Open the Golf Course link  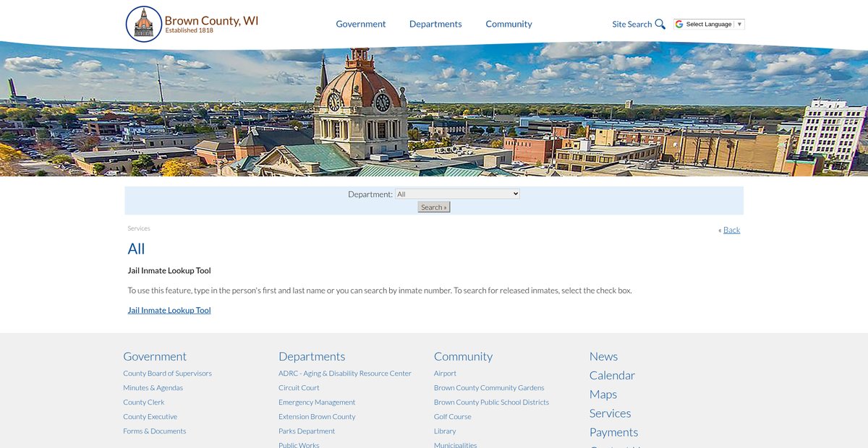tap(453, 417)
